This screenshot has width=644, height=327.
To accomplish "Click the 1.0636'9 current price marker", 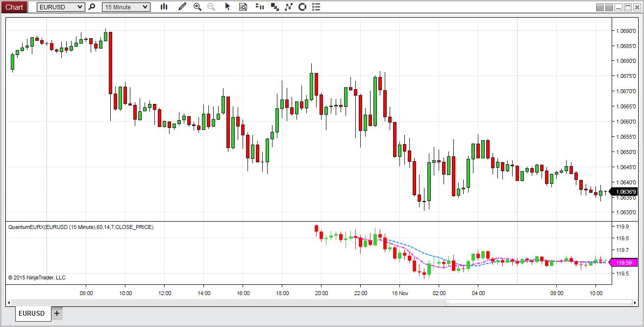I will click(623, 192).
